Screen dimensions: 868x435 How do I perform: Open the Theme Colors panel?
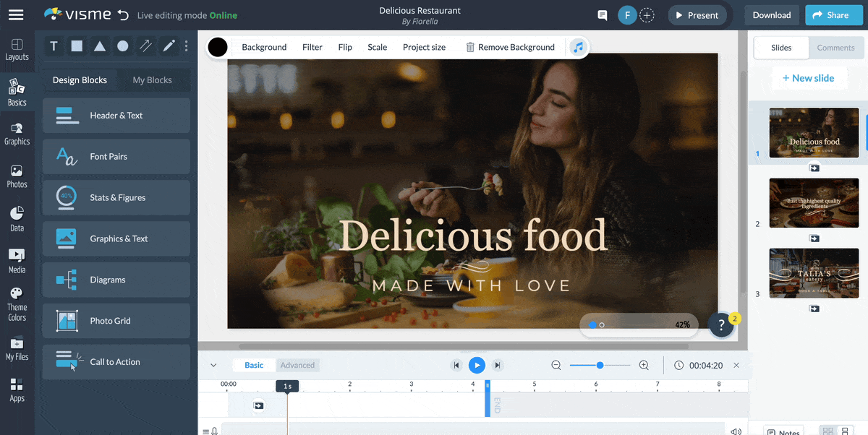coord(17,303)
